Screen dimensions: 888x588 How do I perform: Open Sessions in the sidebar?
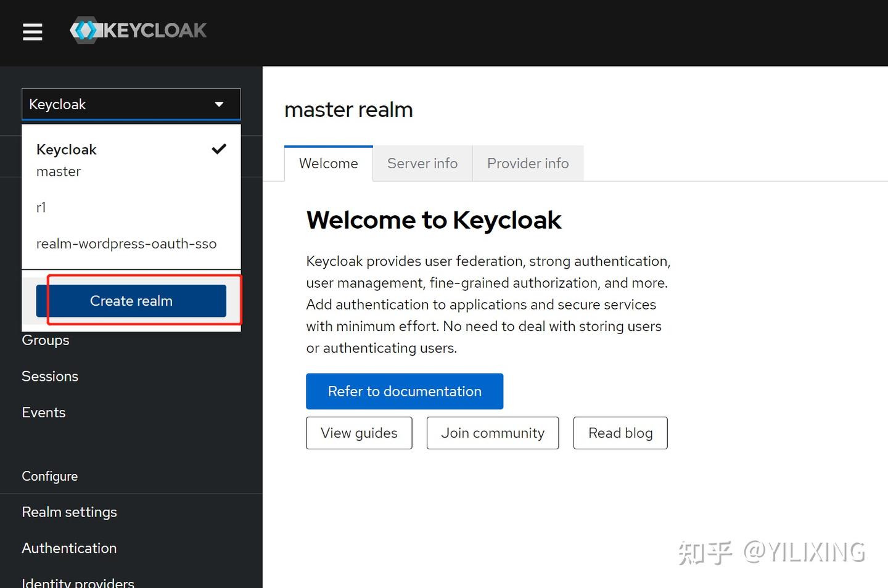(x=50, y=376)
